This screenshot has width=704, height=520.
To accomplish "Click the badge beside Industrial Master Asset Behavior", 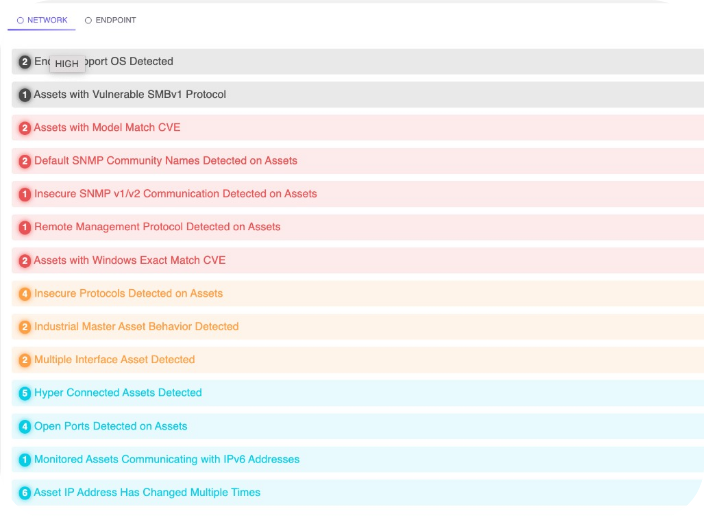I will tap(25, 327).
